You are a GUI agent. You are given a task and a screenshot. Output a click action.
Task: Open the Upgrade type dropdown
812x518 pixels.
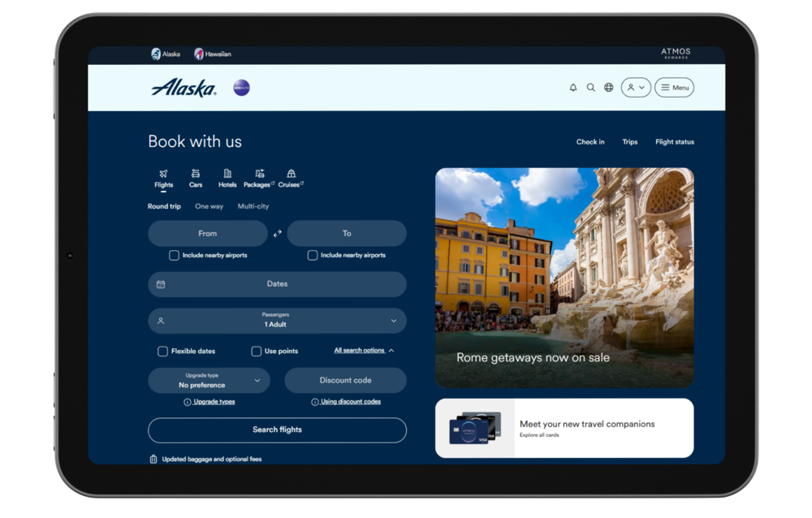(x=209, y=380)
